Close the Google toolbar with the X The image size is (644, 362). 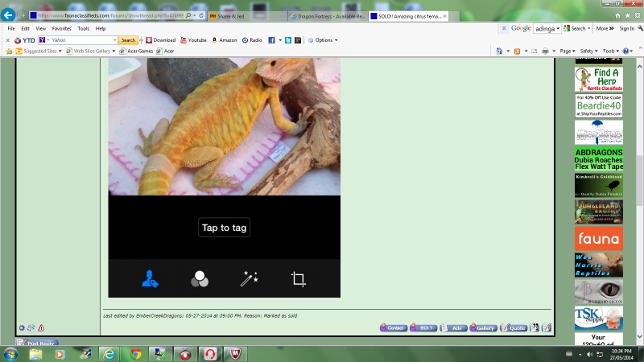pyautogui.click(x=504, y=28)
